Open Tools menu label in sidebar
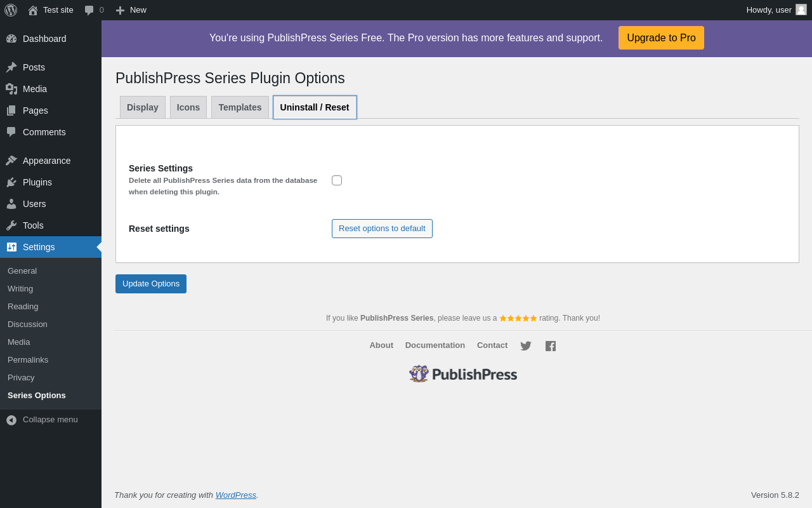 click(33, 225)
